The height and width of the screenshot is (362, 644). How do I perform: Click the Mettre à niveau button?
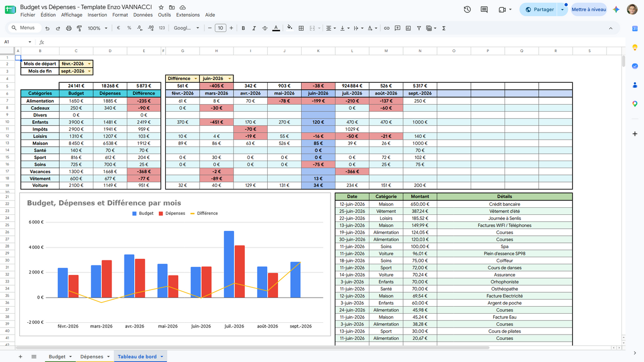point(589,10)
